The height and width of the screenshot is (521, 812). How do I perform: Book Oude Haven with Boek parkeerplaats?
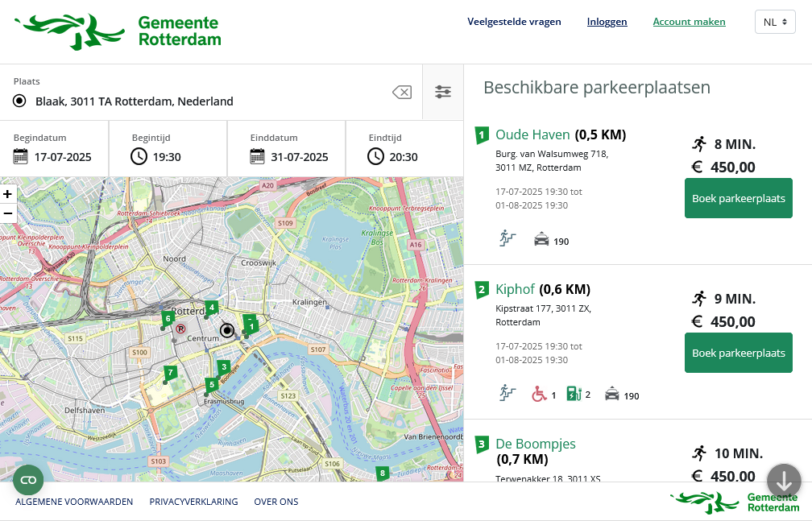[738, 198]
